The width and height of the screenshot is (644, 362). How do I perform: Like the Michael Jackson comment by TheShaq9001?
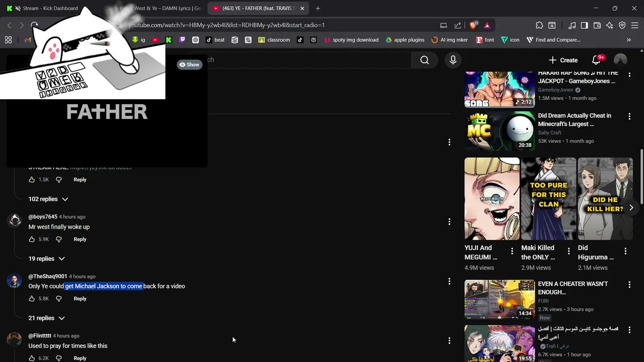click(x=32, y=299)
